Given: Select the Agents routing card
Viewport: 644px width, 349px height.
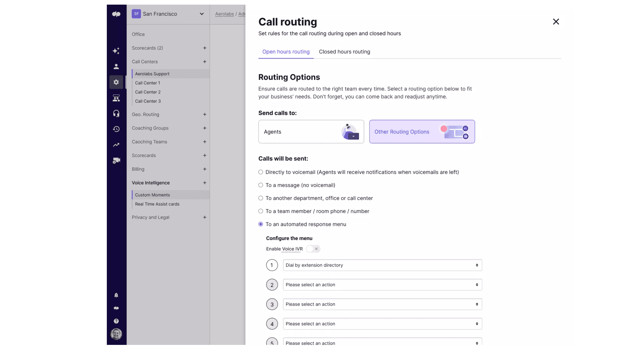Looking at the screenshot, I should coord(311,132).
